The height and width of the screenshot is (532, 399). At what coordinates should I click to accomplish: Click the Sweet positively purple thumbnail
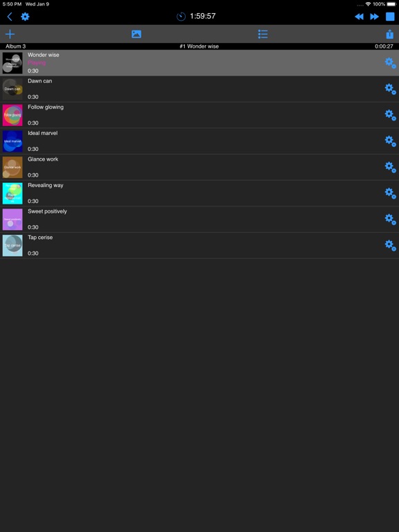12,220
